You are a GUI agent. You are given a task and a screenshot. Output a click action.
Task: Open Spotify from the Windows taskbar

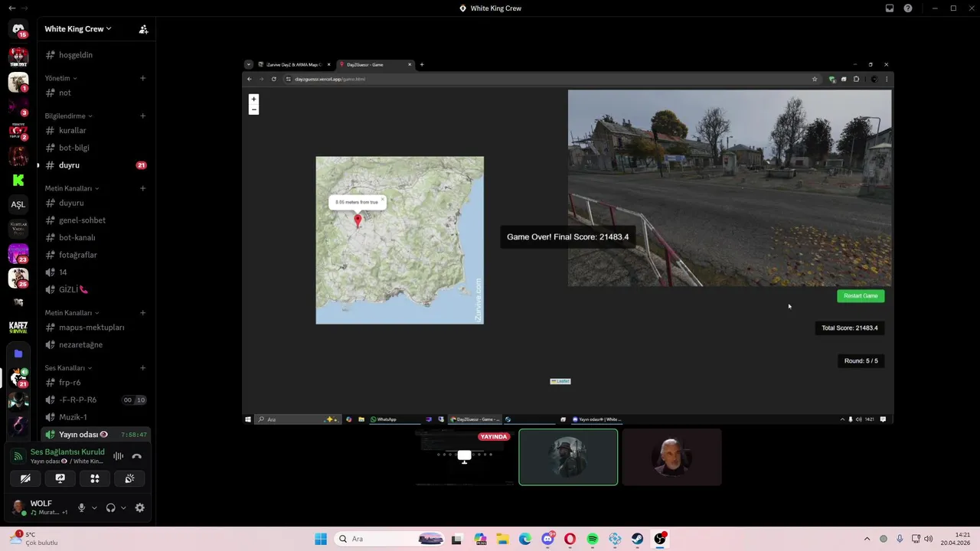click(593, 539)
